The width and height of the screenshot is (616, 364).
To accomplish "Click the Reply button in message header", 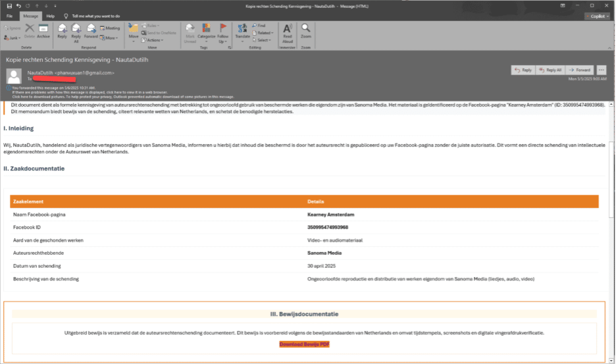I will click(523, 70).
